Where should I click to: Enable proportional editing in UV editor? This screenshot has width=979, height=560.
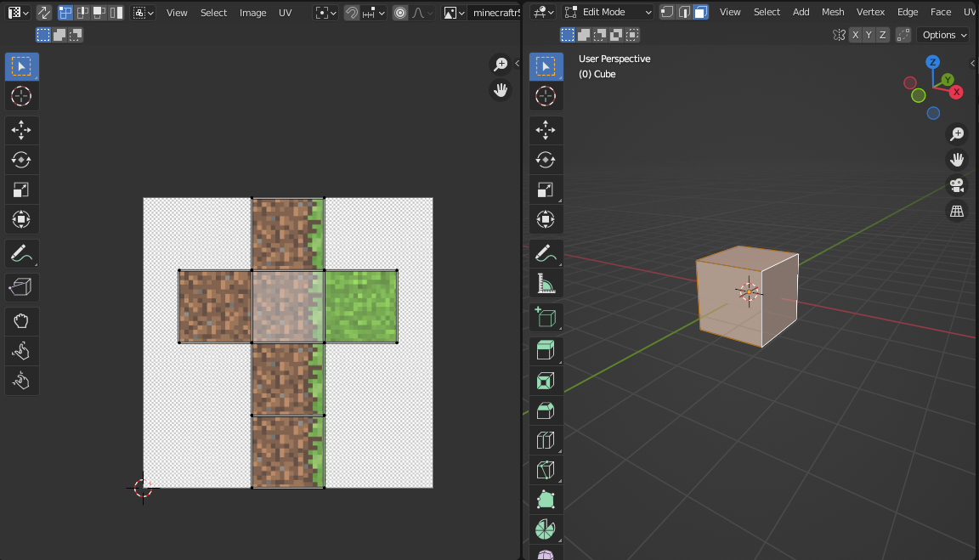(400, 13)
